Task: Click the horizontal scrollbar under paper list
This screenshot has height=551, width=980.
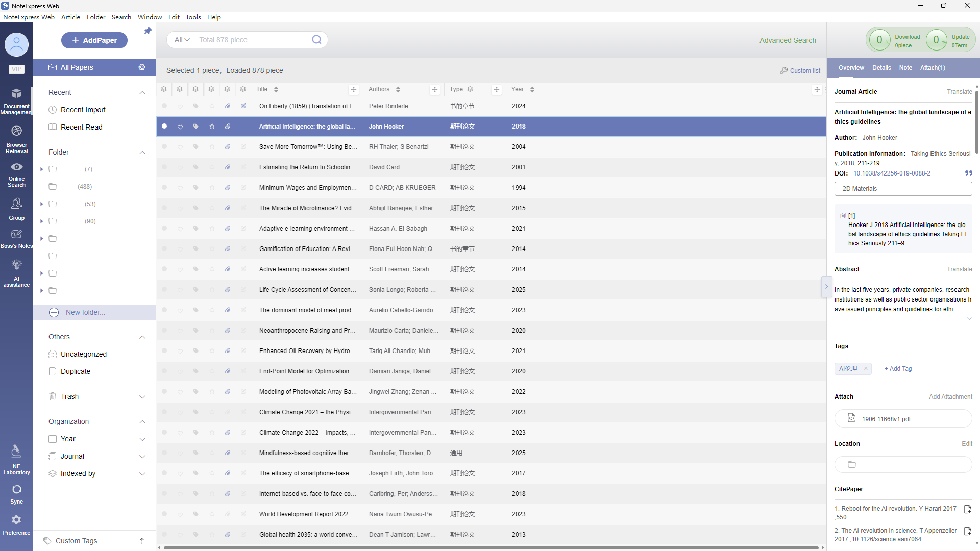Action: pos(490,548)
